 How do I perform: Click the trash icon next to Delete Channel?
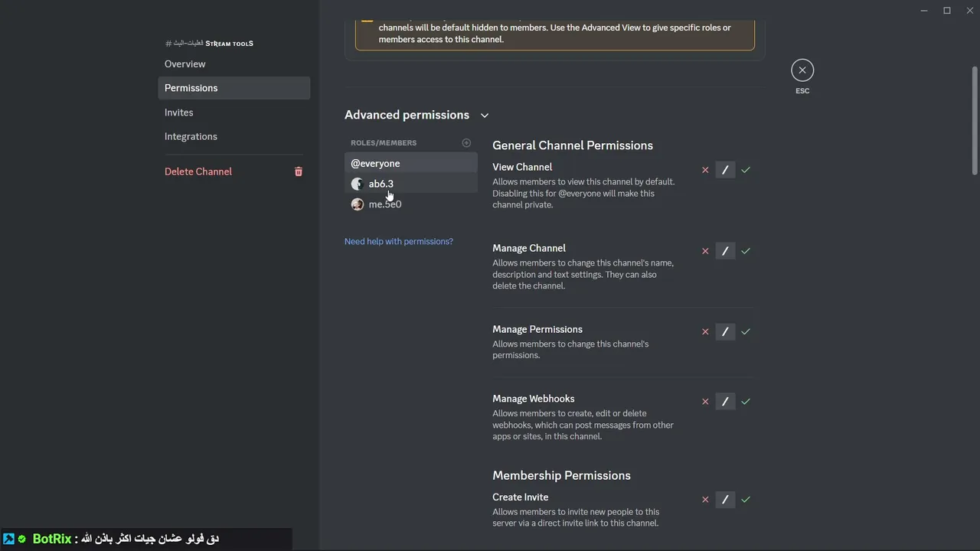(x=299, y=171)
